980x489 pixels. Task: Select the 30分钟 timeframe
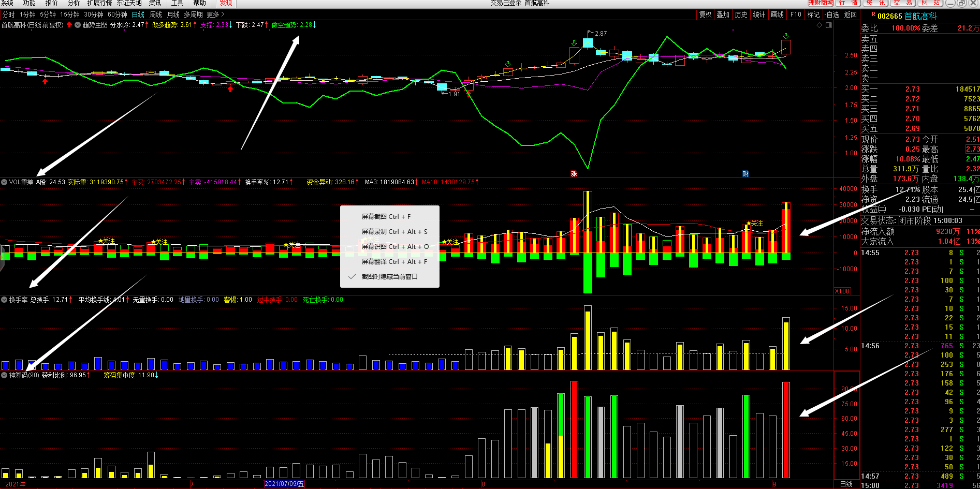(x=94, y=14)
